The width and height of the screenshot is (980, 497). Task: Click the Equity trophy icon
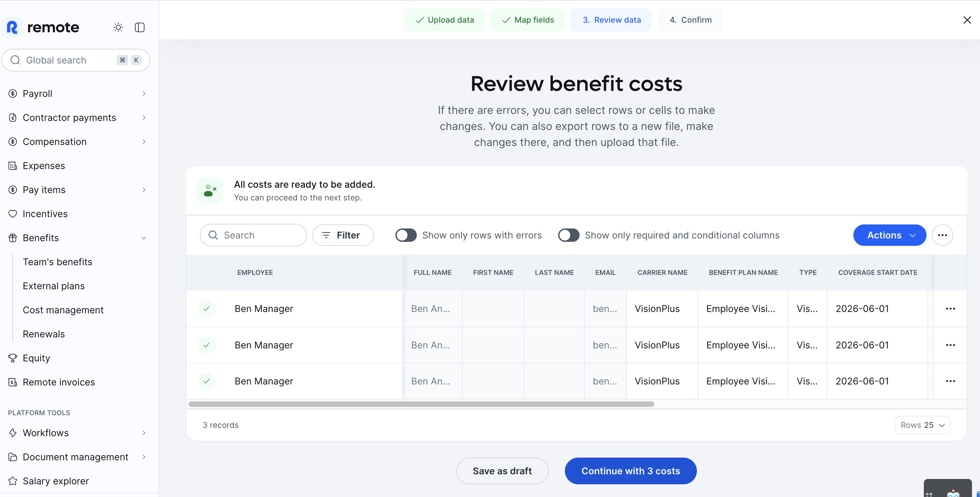[13, 358]
